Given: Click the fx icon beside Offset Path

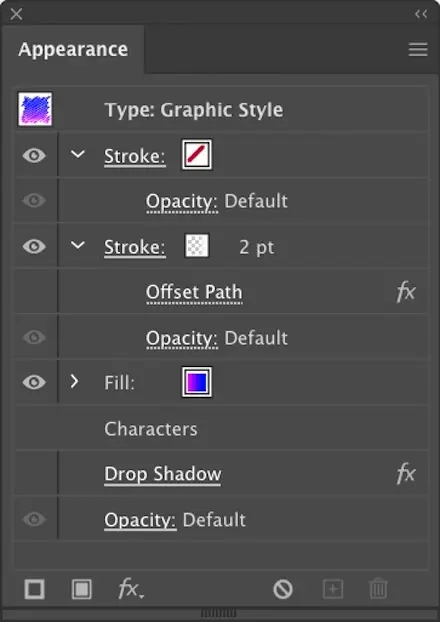Looking at the screenshot, I should click(406, 292).
